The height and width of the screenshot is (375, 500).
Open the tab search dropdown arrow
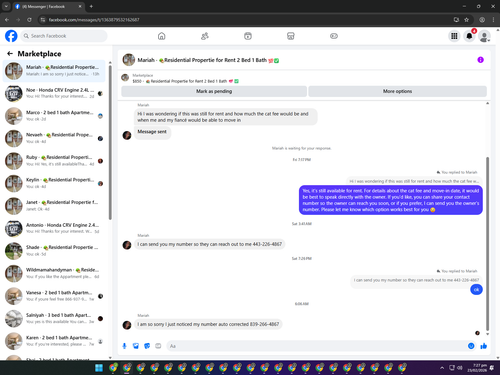pos(6,6)
